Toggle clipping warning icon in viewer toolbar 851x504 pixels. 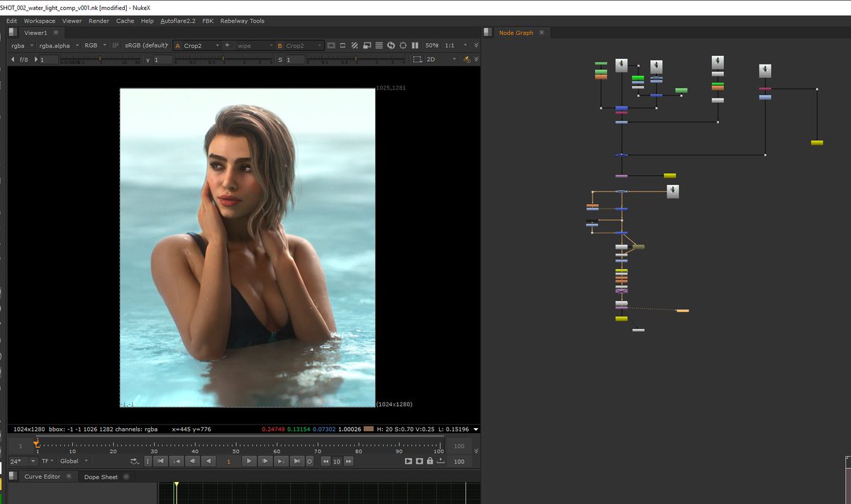pyautogui.click(x=332, y=45)
